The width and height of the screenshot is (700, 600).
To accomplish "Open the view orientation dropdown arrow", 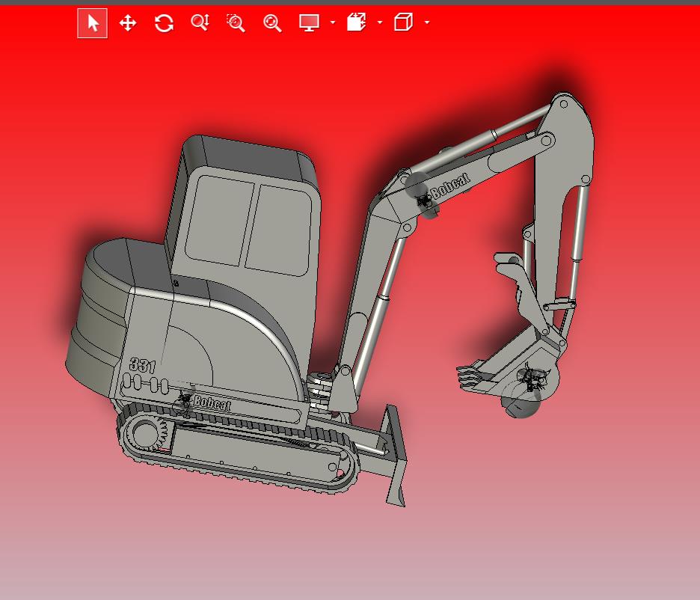I will pyautogui.click(x=427, y=22).
